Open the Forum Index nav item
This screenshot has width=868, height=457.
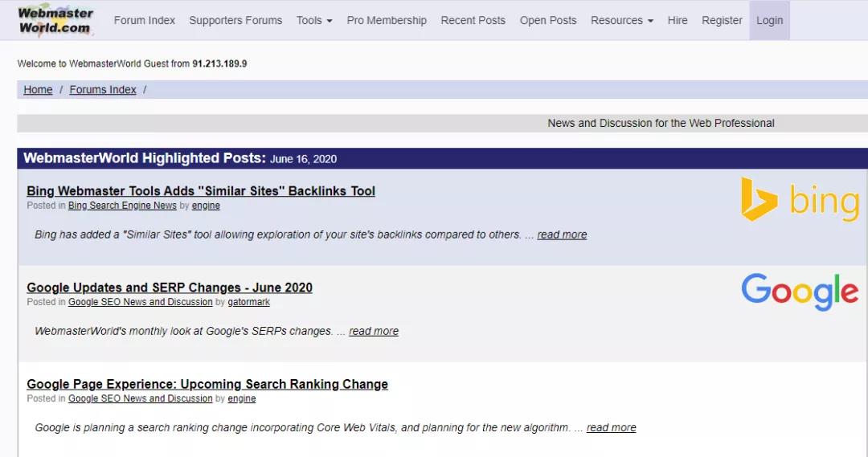tap(145, 20)
